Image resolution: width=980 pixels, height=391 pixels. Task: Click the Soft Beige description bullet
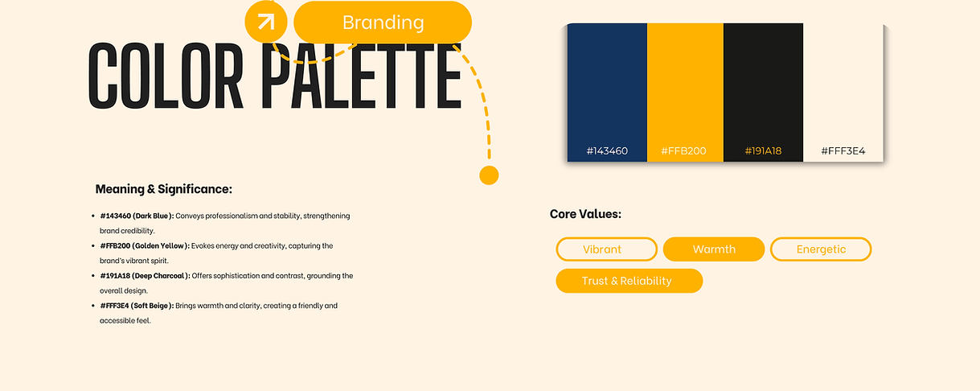click(x=219, y=313)
